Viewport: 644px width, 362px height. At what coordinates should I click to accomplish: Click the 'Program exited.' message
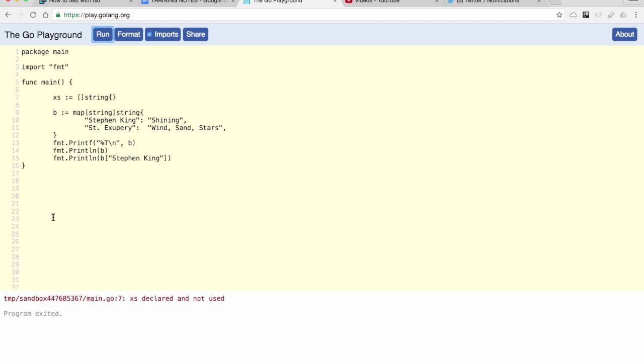[x=33, y=314]
